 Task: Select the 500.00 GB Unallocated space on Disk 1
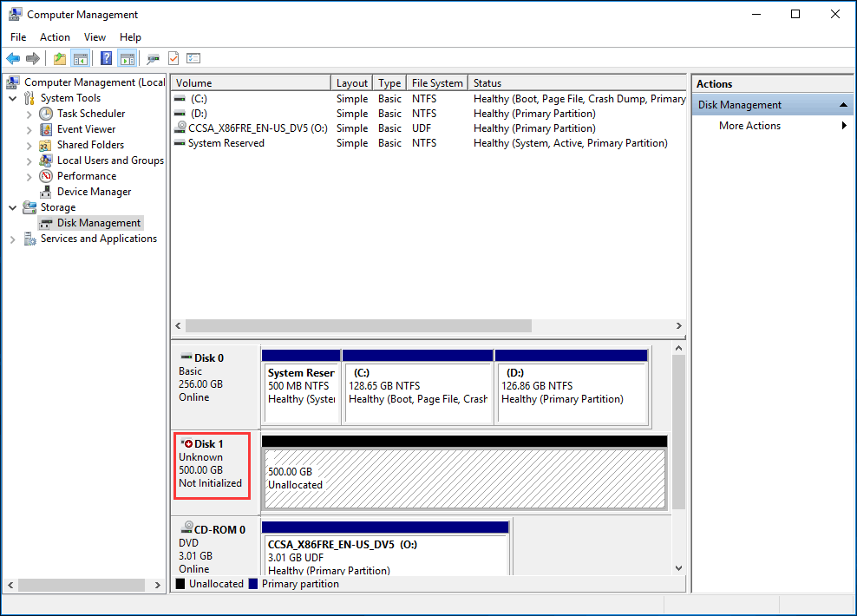[463, 478]
